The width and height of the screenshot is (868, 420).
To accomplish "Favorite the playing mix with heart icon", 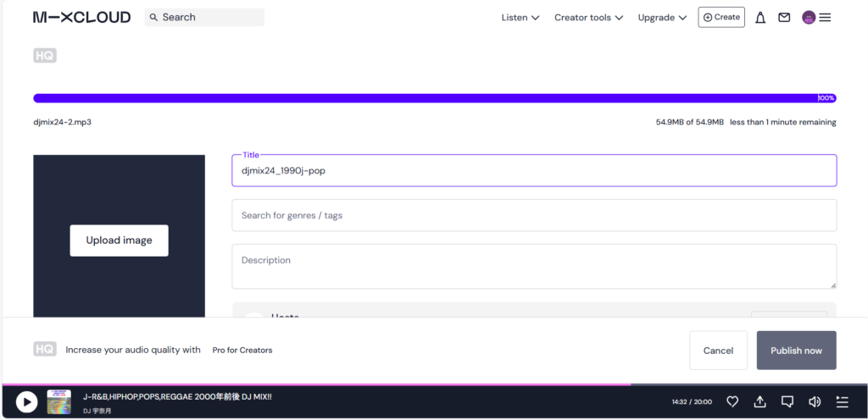I will pos(732,401).
